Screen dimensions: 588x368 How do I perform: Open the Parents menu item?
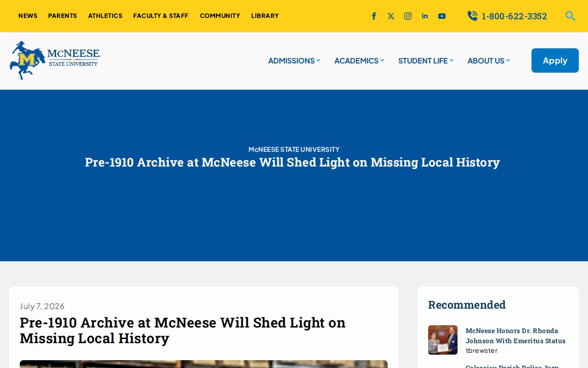pyautogui.click(x=62, y=16)
